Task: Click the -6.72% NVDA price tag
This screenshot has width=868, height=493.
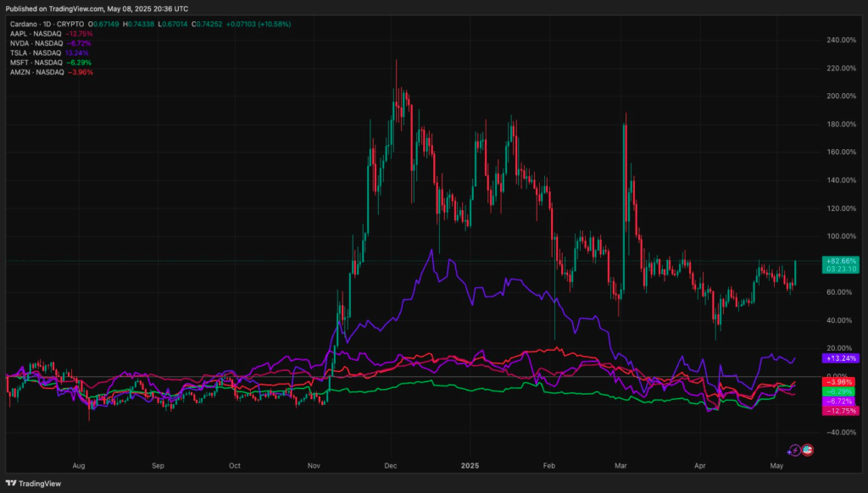Action: 838,402
